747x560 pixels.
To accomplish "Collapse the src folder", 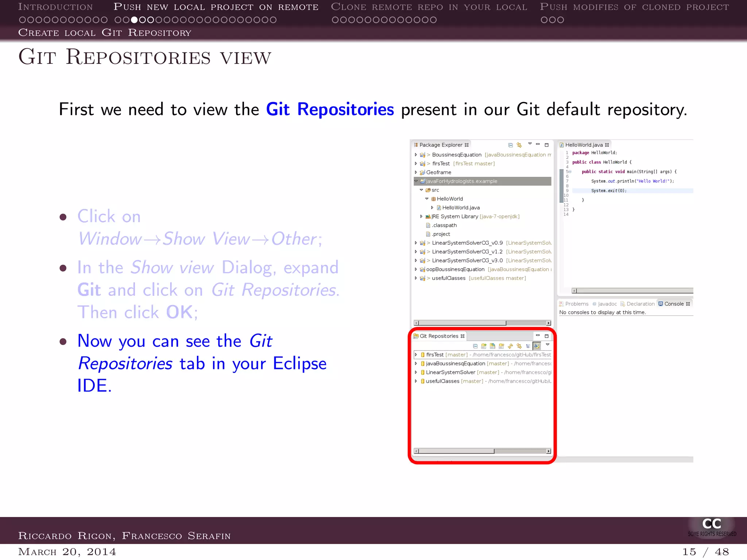I will (x=421, y=190).
